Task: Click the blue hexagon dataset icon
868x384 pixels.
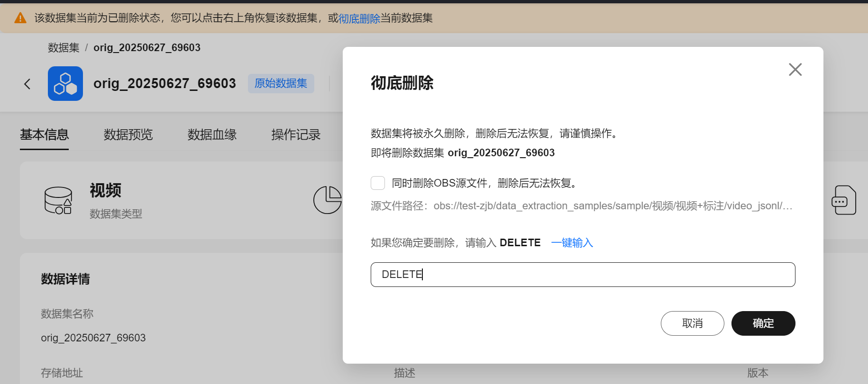Action: coord(65,84)
